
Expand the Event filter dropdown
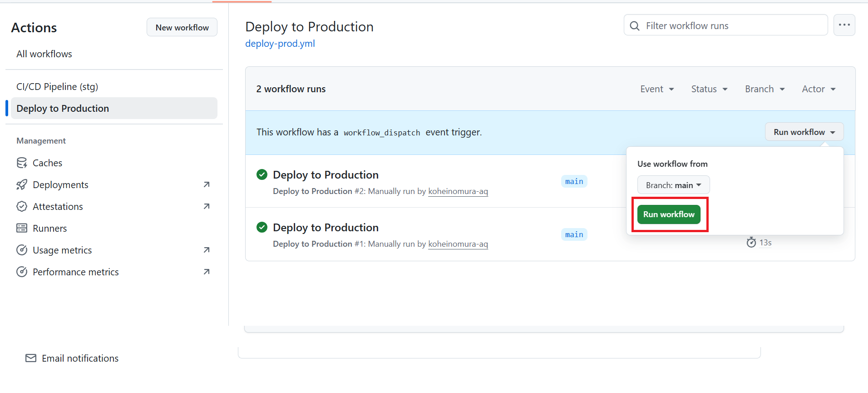click(x=657, y=89)
